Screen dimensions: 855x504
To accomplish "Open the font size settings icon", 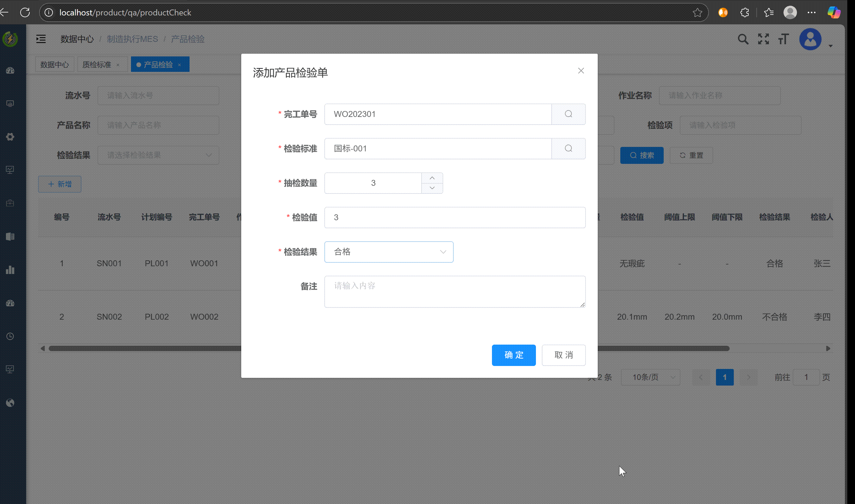I will coord(783,39).
